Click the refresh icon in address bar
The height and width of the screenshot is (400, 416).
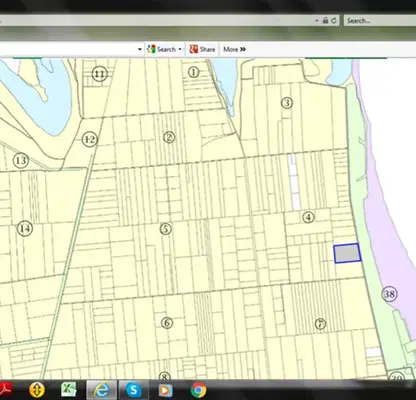click(x=334, y=21)
